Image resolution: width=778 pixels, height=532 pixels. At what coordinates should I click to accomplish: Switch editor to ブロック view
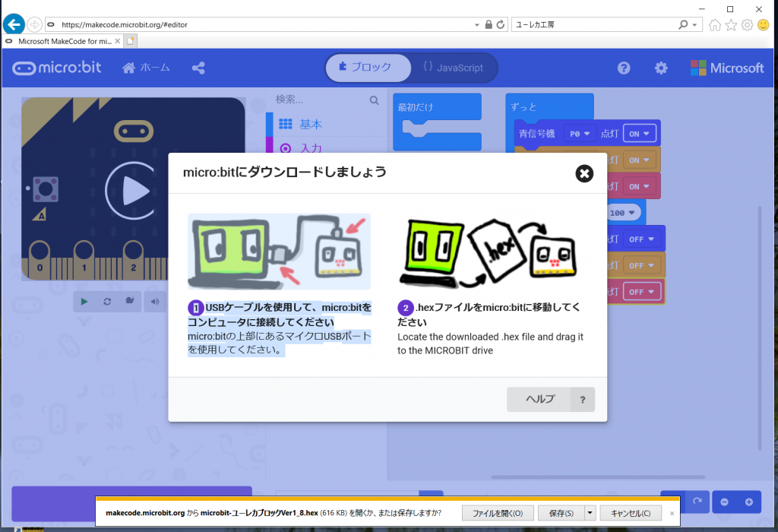click(x=368, y=68)
